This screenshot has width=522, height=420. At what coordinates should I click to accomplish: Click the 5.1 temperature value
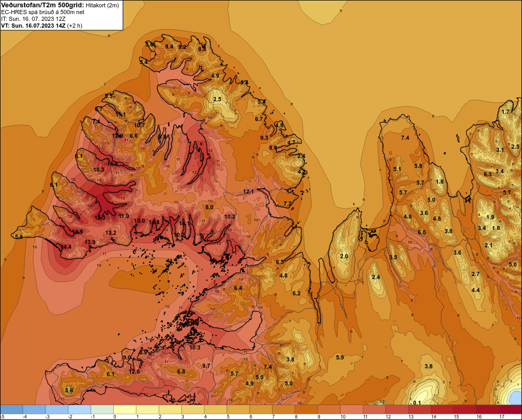[x=397, y=169]
